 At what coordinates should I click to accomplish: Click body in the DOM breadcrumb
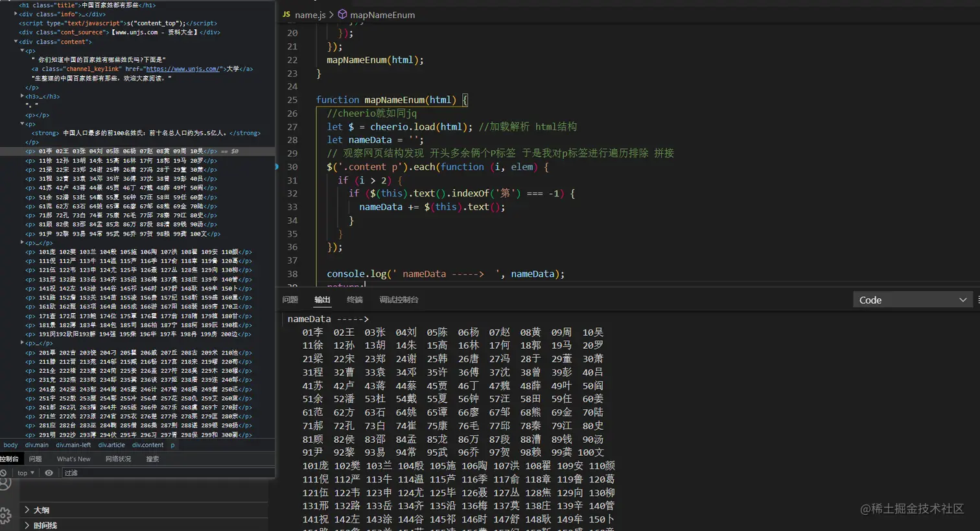[10, 445]
